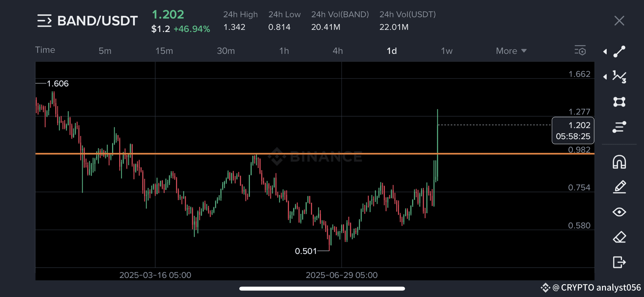Tap the current price label 1.202 box
644x297 pixels.
tap(573, 131)
